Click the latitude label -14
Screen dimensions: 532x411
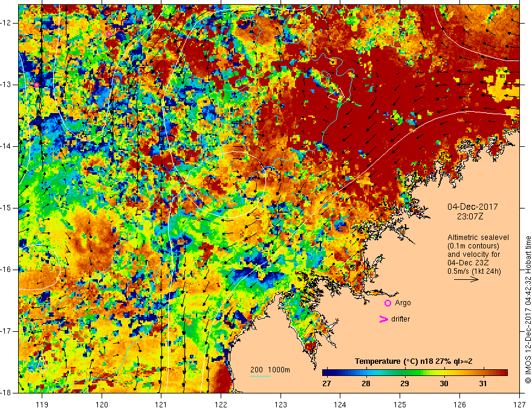click(7, 146)
